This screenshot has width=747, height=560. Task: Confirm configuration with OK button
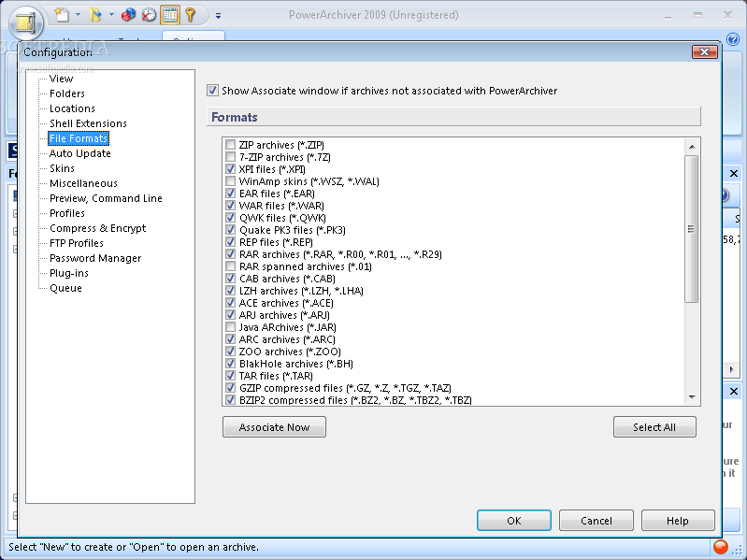point(514,520)
